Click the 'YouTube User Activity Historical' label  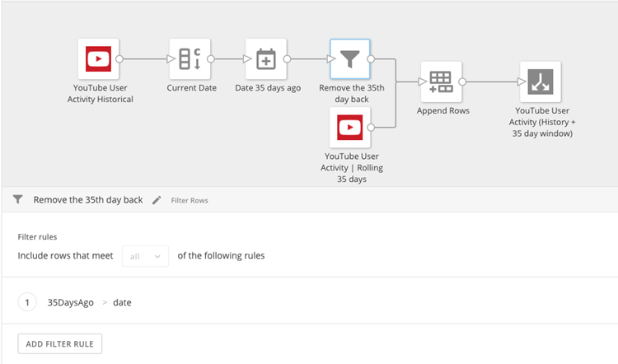100,93
